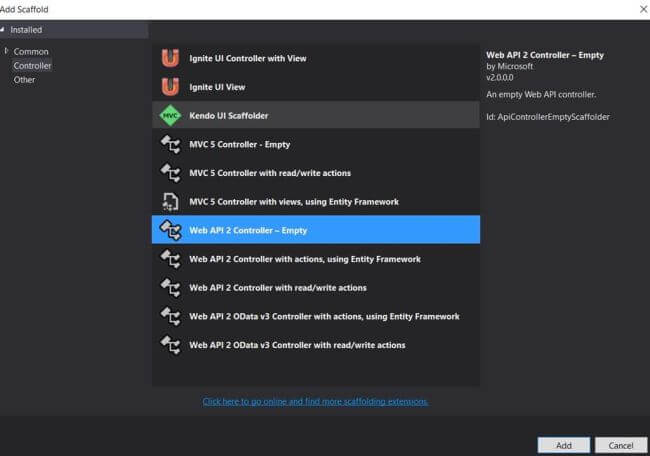
Task: Click the MVC 5 Controller - Empty icon
Action: point(170,144)
